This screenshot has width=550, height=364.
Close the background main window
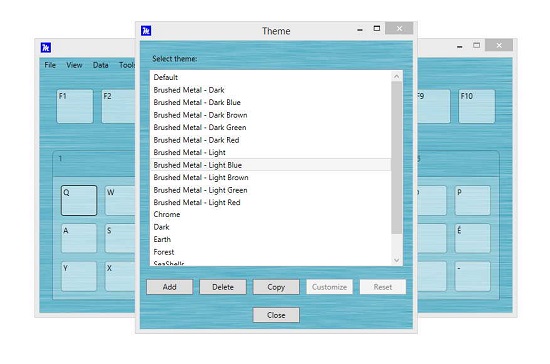499,45
